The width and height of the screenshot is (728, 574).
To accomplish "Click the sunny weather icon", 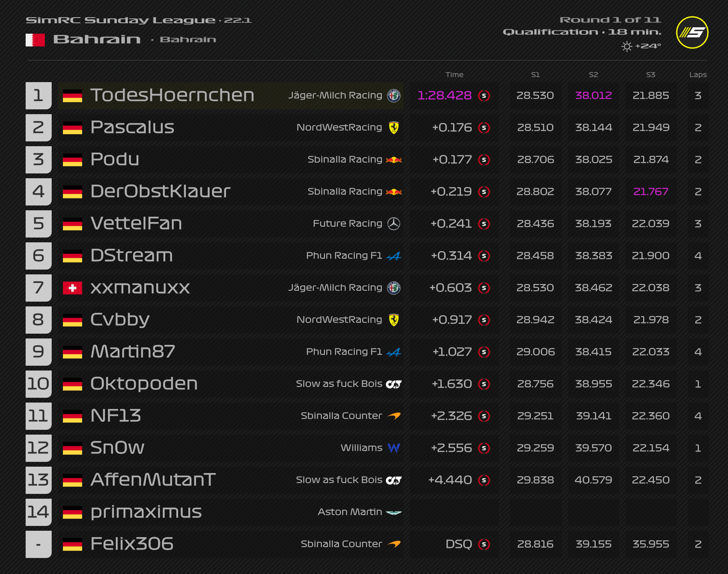I will point(627,46).
